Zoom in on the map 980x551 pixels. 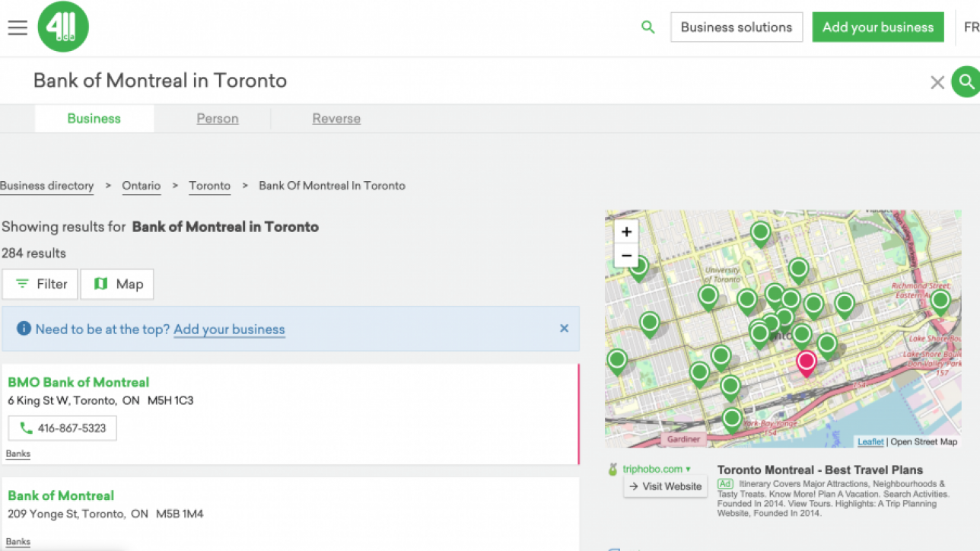626,232
